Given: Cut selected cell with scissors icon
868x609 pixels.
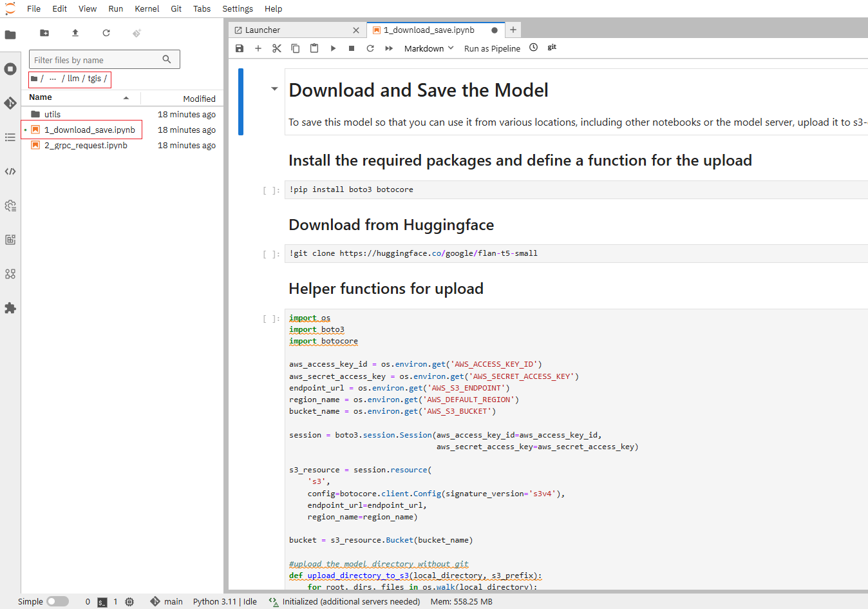Looking at the screenshot, I should pyautogui.click(x=277, y=48).
